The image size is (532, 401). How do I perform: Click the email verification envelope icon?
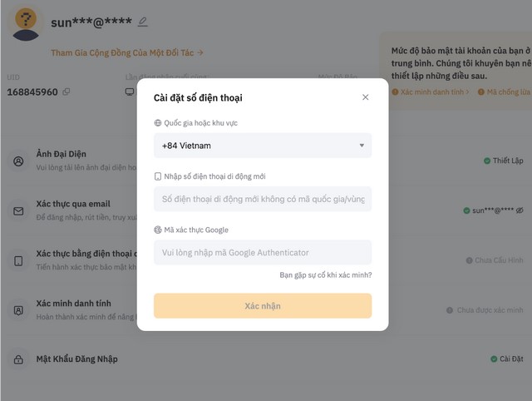pos(18,211)
